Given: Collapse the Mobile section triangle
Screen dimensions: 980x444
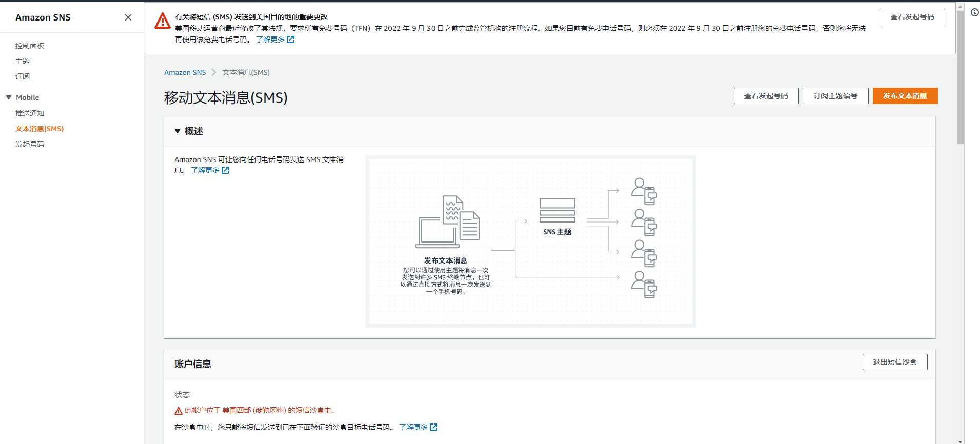Looking at the screenshot, I should point(9,97).
